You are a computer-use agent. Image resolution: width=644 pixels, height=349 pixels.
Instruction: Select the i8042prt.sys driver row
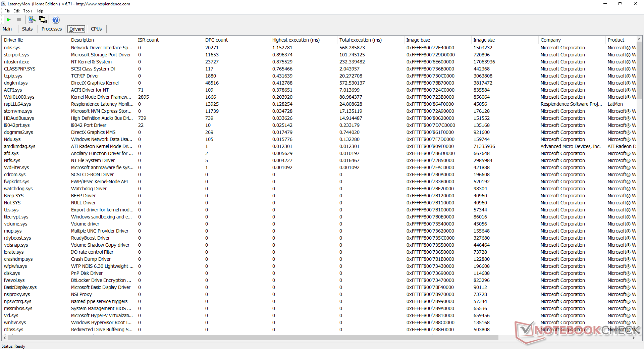319,125
